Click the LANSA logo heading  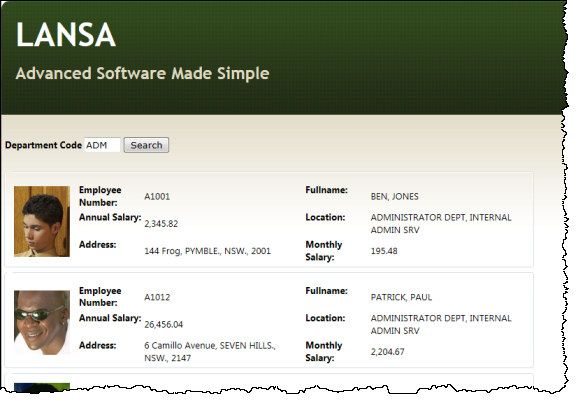tap(66, 34)
